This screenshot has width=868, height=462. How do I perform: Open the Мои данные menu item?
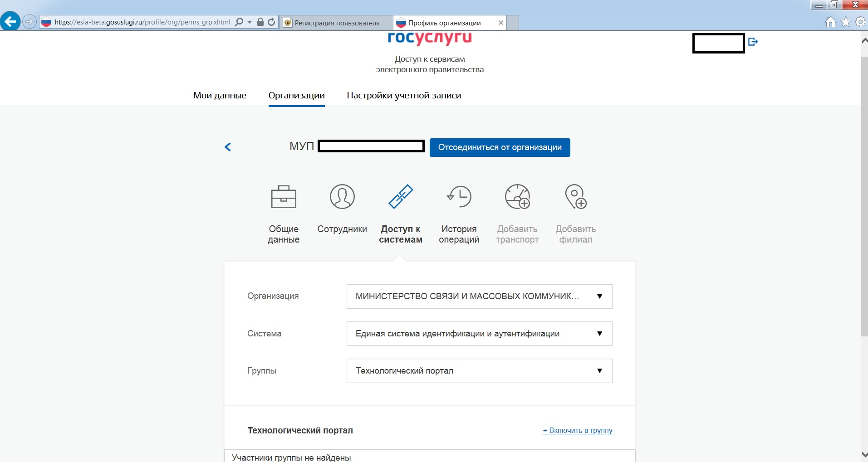(x=220, y=95)
